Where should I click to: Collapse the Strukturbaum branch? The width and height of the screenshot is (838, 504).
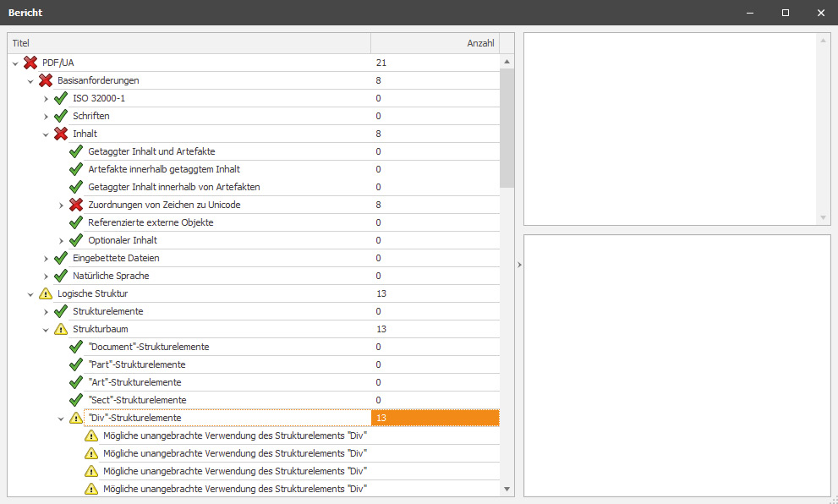click(x=46, y=330)
